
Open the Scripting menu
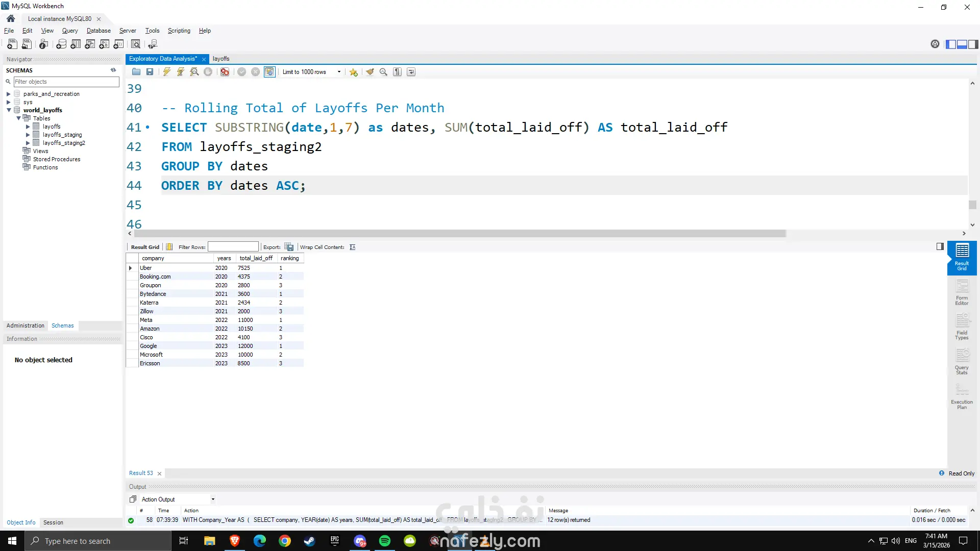pyautogui.click(x=179, y=31)
